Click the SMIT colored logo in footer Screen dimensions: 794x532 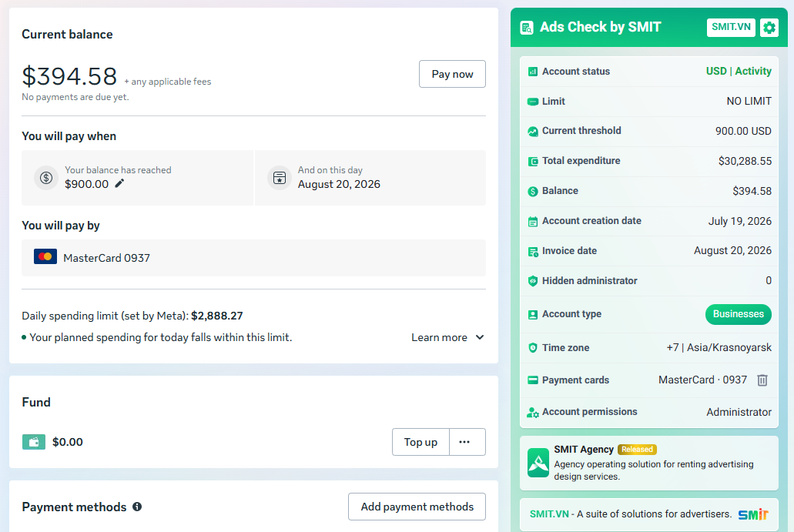753,514
